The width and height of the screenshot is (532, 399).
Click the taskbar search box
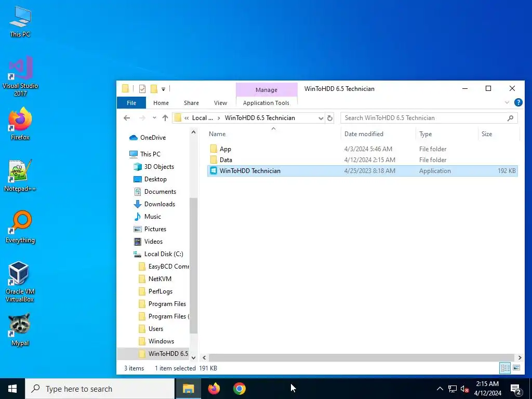point(100,389)
